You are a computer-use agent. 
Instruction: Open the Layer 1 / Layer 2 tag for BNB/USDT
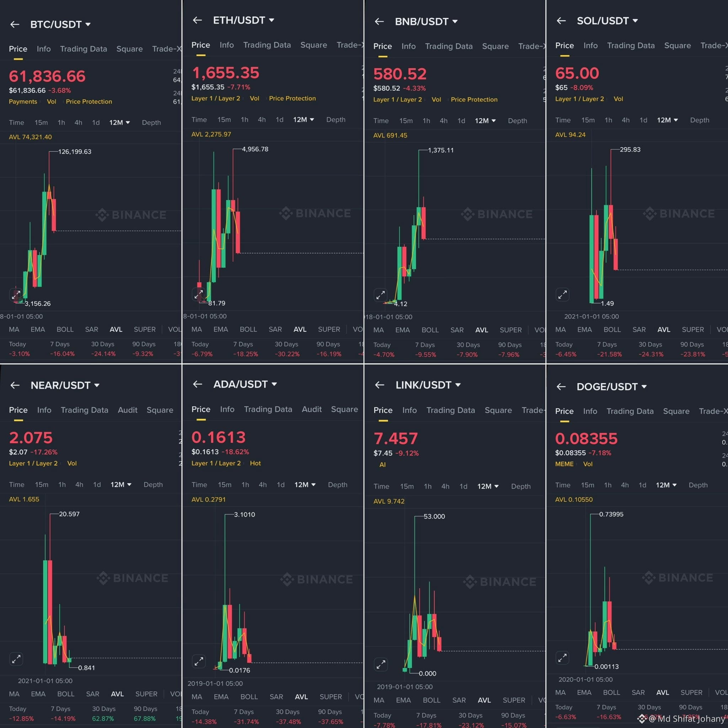point(397,100)
